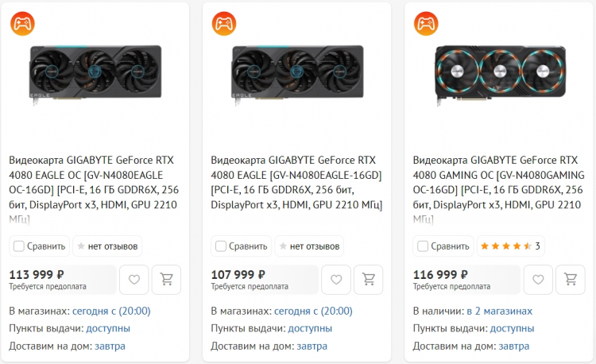Image resolution: width=596 pixels, height=364 pixels.
Task: Favorite the RTX 4080 GAMING OC card
Action: tap(538, 280)
